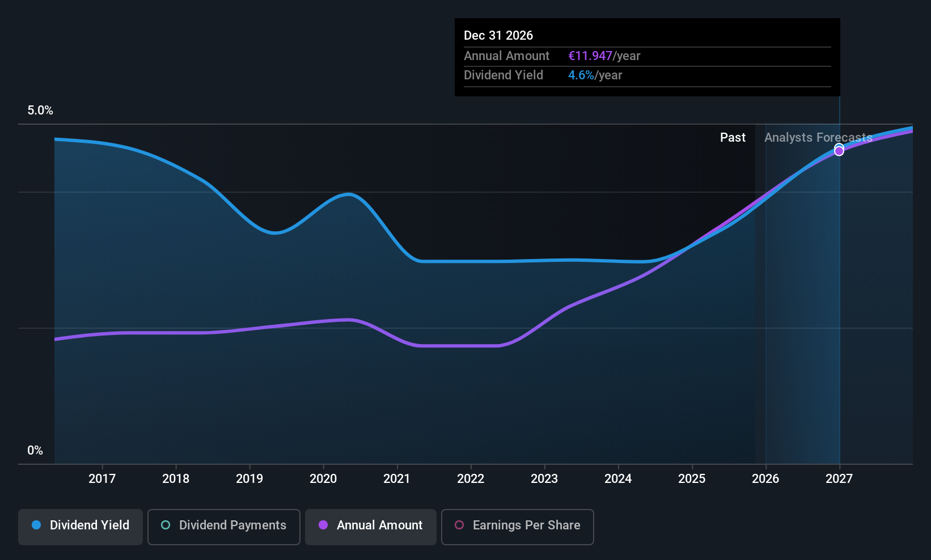Image resolution: width=931 pixels, height=560 pixels.
Task: Expand the Dividend Payments legend entry
Action: tap(223, 526)
